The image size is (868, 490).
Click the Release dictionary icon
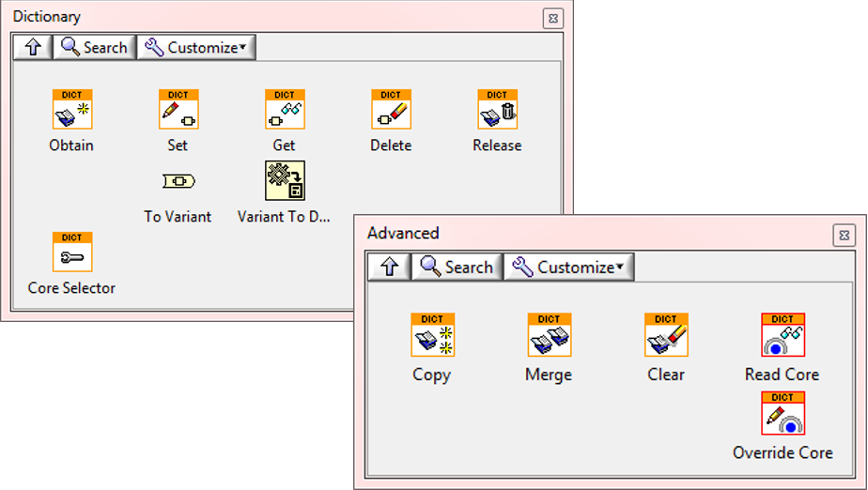coord(497,110)
